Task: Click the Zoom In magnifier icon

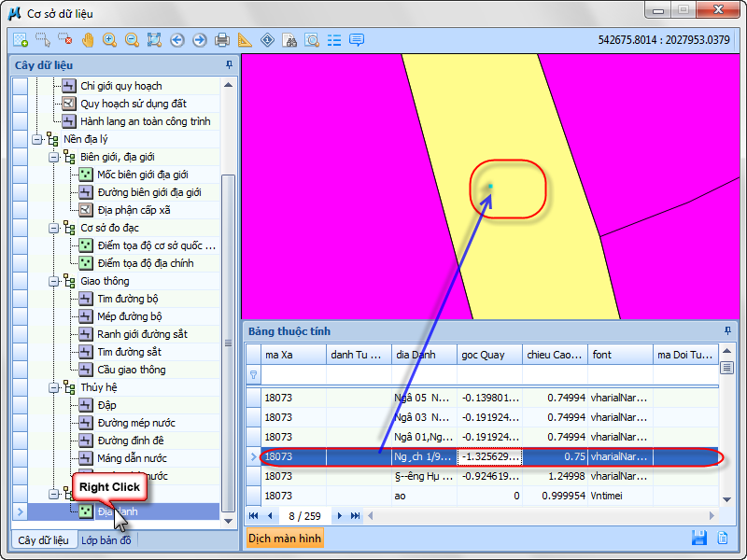Action: click(110, 40)
